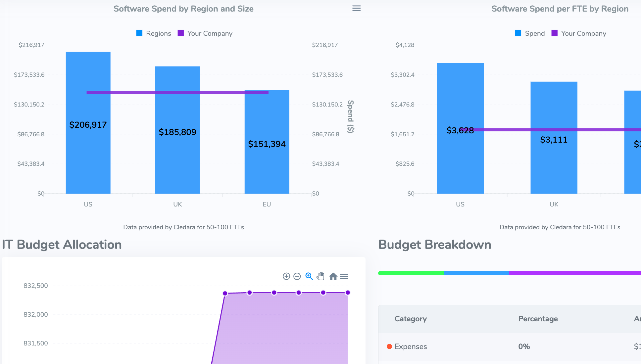The height and width of the screenshot is (364, 641).
Task: Toggle the Regions series in the left legend
Action: (x=153, y=33)
